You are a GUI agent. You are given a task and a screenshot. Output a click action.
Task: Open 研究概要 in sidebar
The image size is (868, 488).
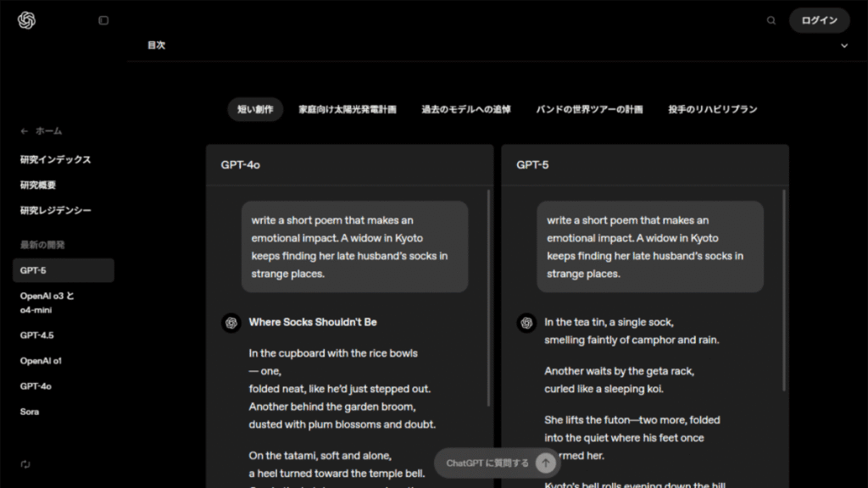(38, 186)
